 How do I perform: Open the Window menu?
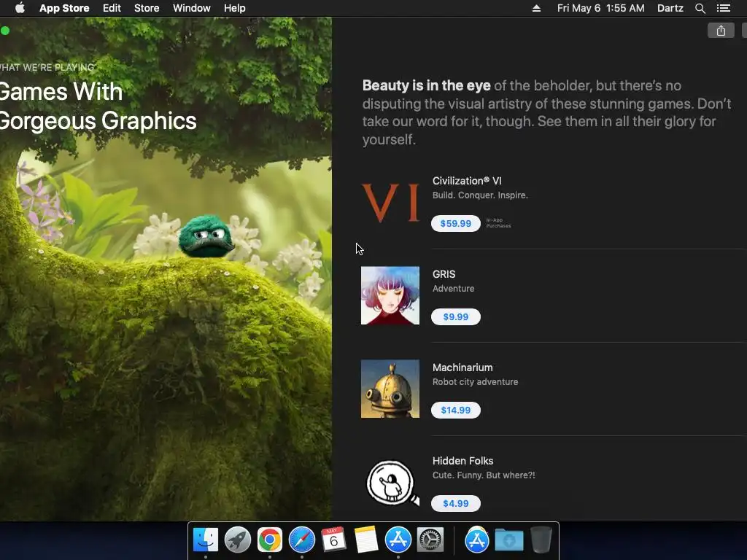pyautogui.click(x=192, y=8)
